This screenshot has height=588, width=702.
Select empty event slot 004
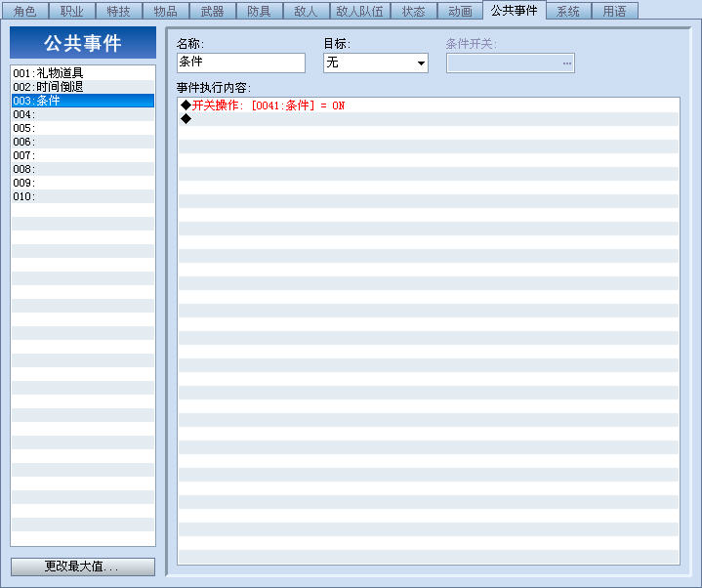pyautogui.click(x=83, y=114)
